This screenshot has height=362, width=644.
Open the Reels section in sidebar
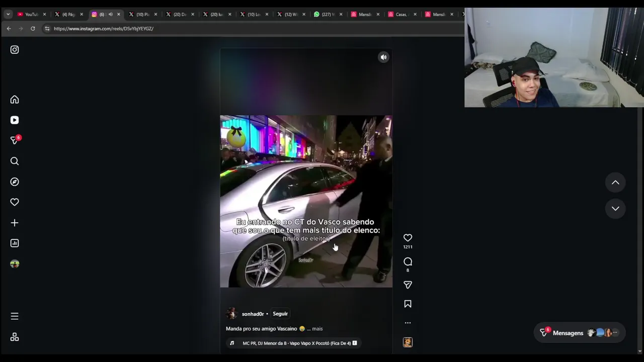(x=15, y=120)
